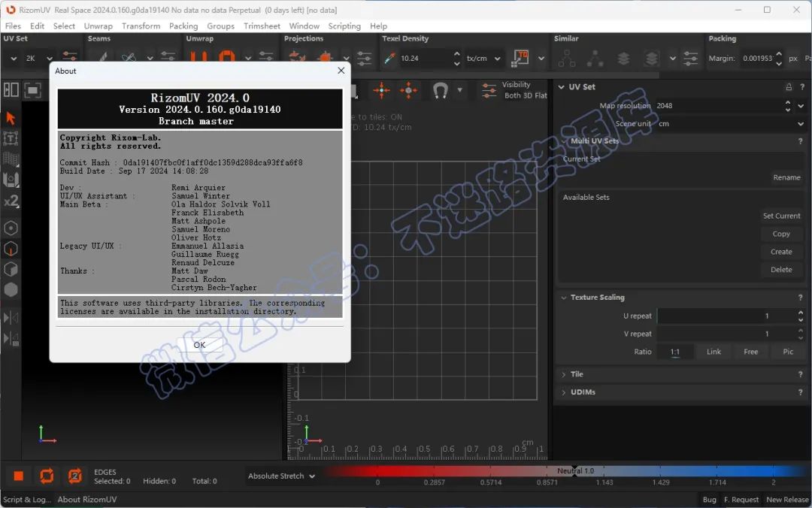Switch to polygon selection mode cube icon
The height and width of the screenshot is (508, 812).
pos(11,269)
